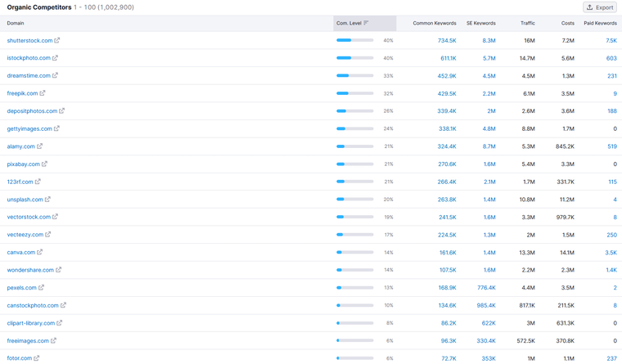
Task: Open vectorstock.com common keywords 241.5K
Action: click(x=448, y=217)
